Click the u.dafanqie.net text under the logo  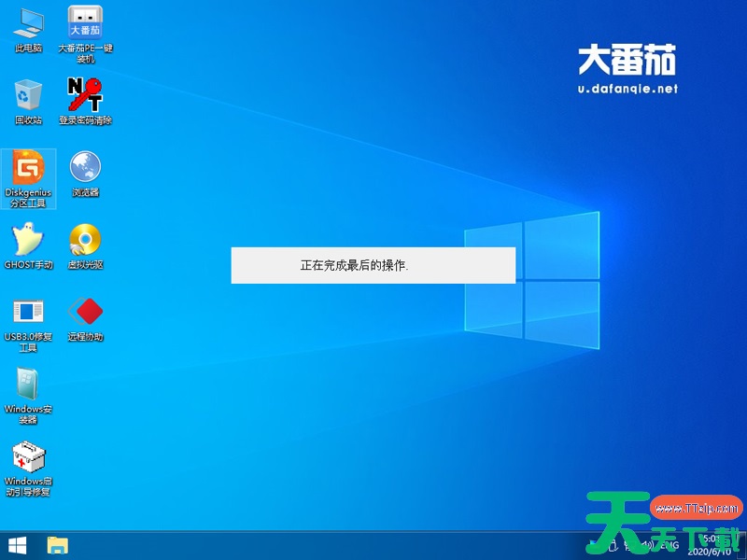(x=627, y=90)
